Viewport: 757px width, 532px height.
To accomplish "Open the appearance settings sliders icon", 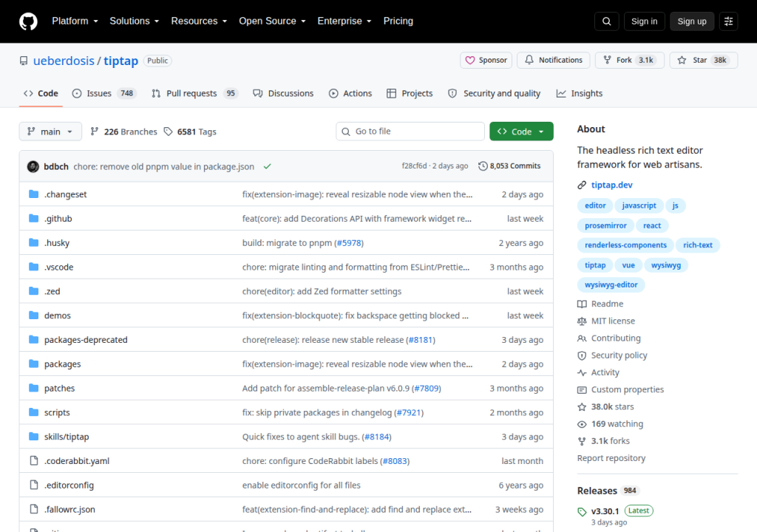I will coord(728,21).
